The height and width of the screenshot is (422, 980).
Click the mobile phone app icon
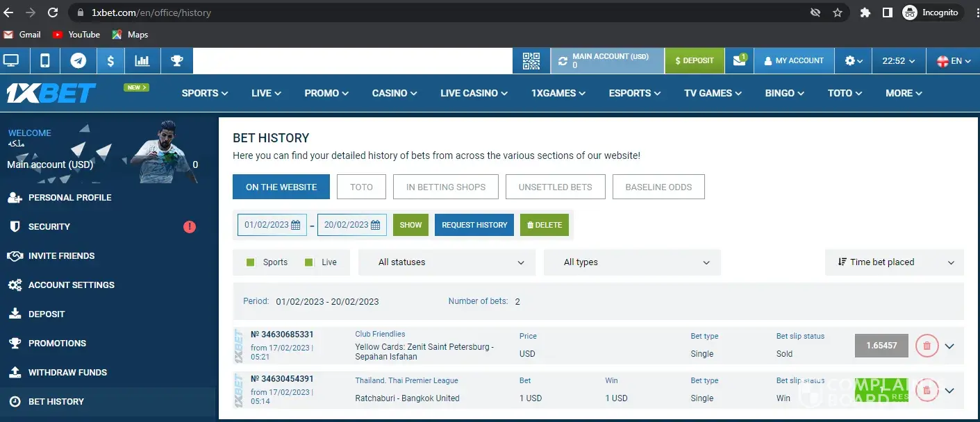(45, 61)
